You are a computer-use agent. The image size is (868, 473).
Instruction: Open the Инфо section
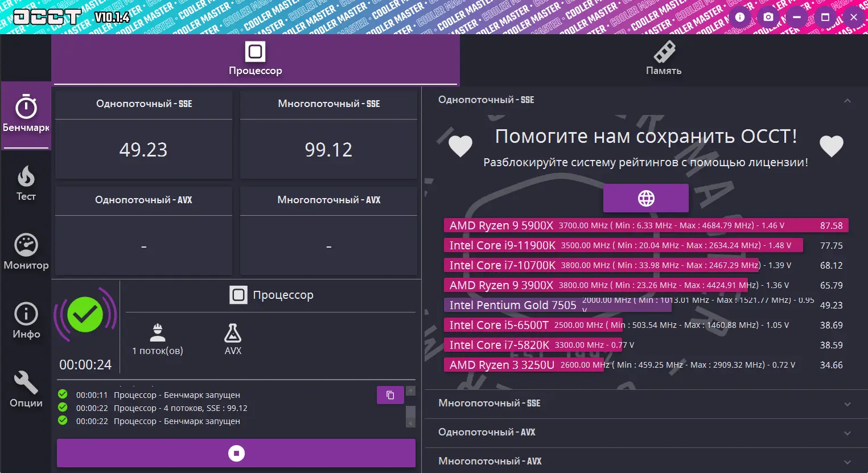[x=26, y=321]
